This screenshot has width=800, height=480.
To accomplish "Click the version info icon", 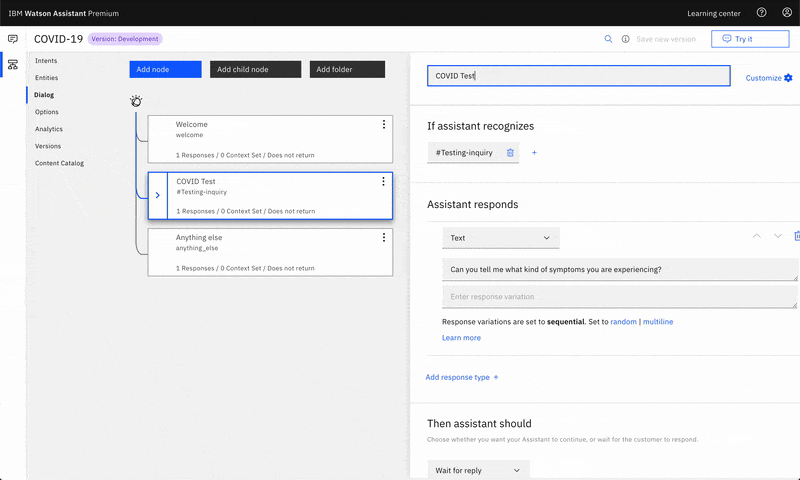I will pos(626,39).
